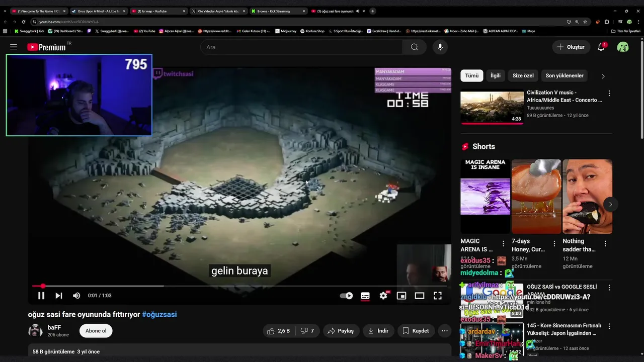Click the page zoom magnifier in address bar
Image resolution: width=644 pixels, height=362 pixels.
577,22
